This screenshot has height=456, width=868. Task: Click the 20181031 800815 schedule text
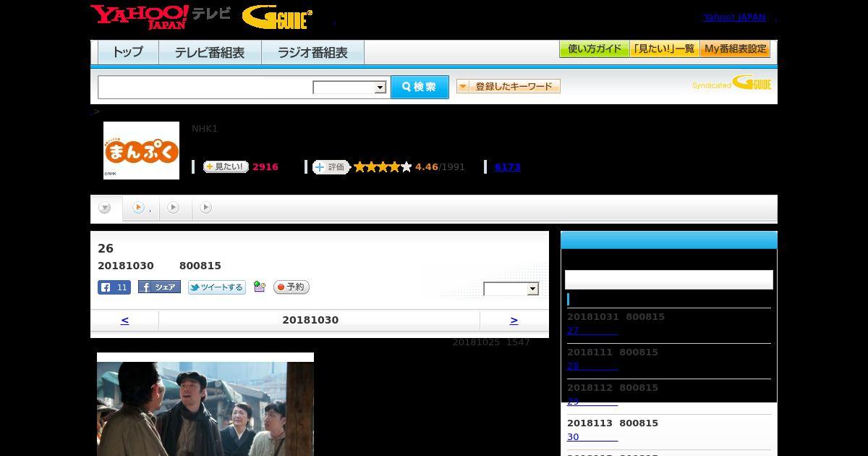click(616, 317)
